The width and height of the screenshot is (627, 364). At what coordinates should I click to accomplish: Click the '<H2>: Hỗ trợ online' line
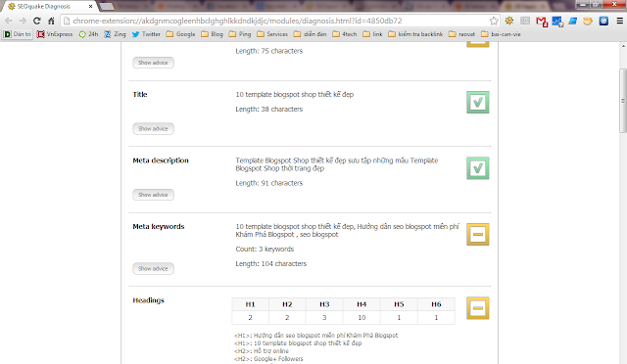(262, 351)
